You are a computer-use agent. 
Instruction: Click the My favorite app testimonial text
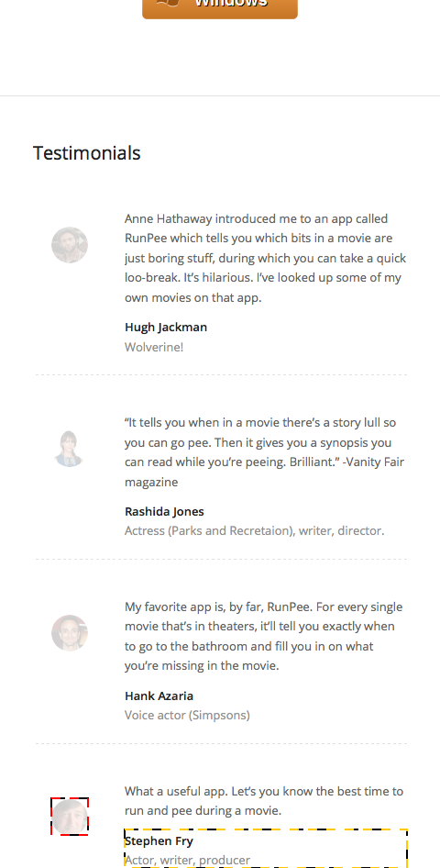[264, 636]
